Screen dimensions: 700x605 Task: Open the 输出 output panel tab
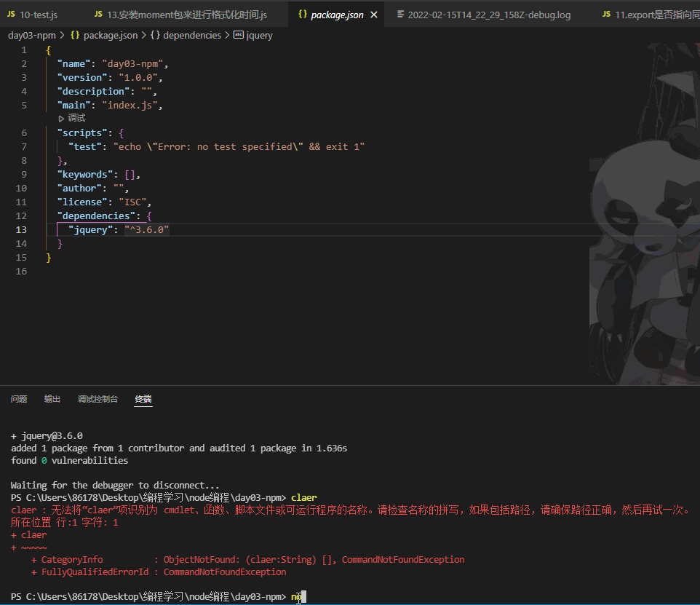point(52,399)
